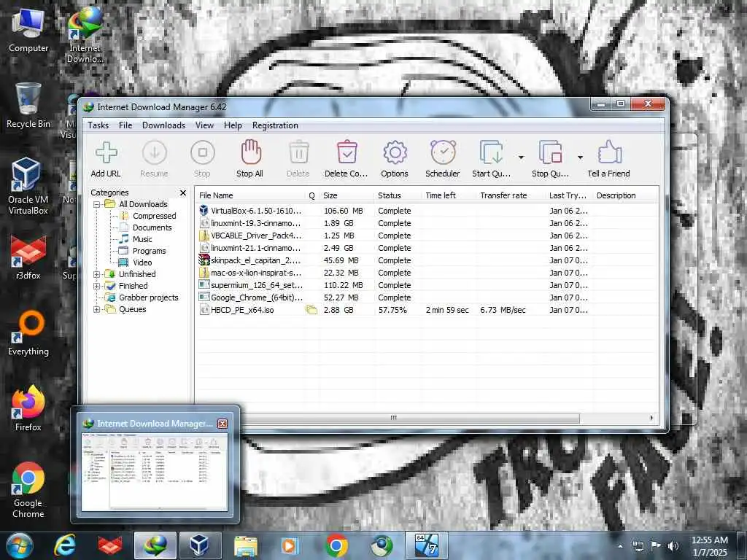747x560 pixels.
Task: Open the r3dfox desktop shortcut
Action: pos(28,257)
